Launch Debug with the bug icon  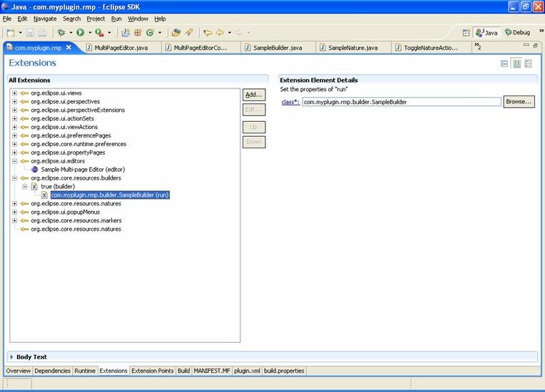[61, 33]
